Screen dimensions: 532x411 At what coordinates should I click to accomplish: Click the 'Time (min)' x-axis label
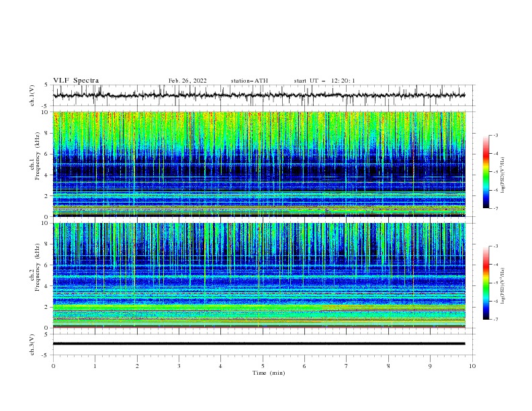tap(269, 373)
